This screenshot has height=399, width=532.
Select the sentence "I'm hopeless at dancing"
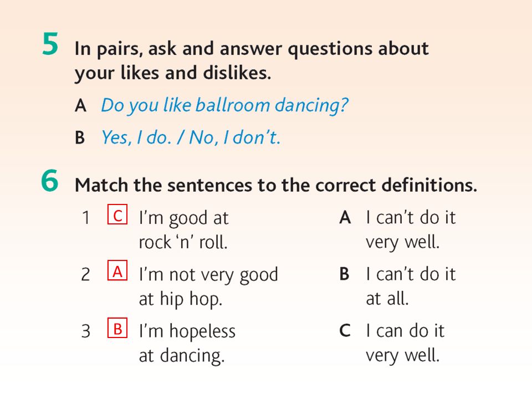point(187,344)
